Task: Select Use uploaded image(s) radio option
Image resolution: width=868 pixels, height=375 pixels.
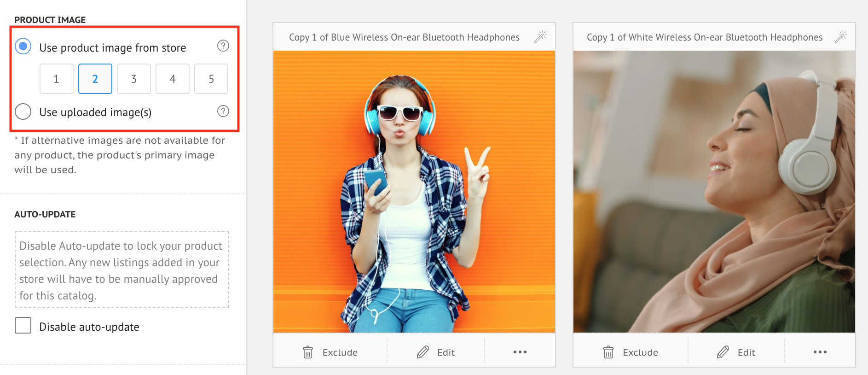Action: click(23, 111)
